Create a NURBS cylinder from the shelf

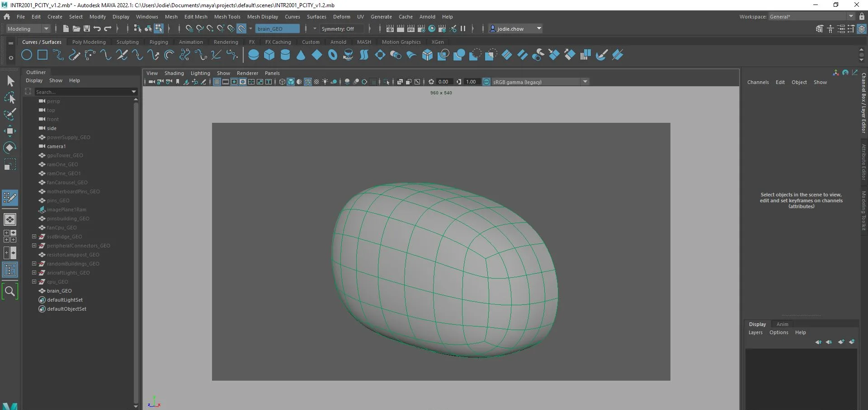[285, 55]
